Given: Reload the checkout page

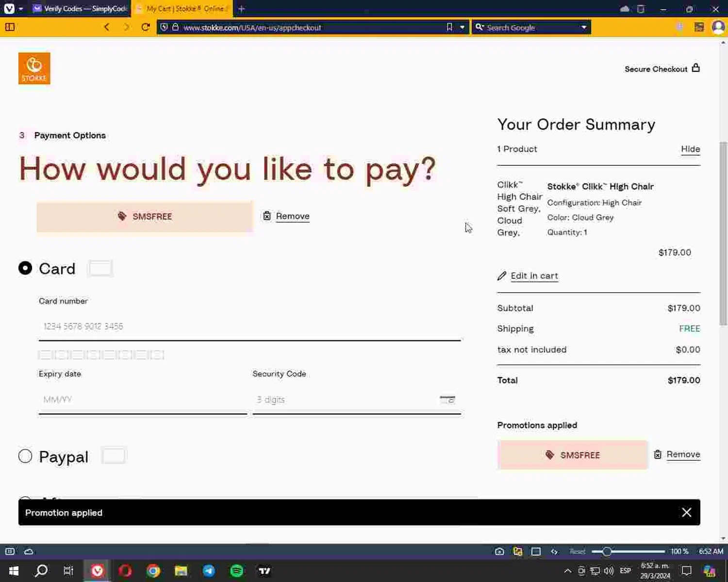Looking at the screenshot, I should point(145,27).
